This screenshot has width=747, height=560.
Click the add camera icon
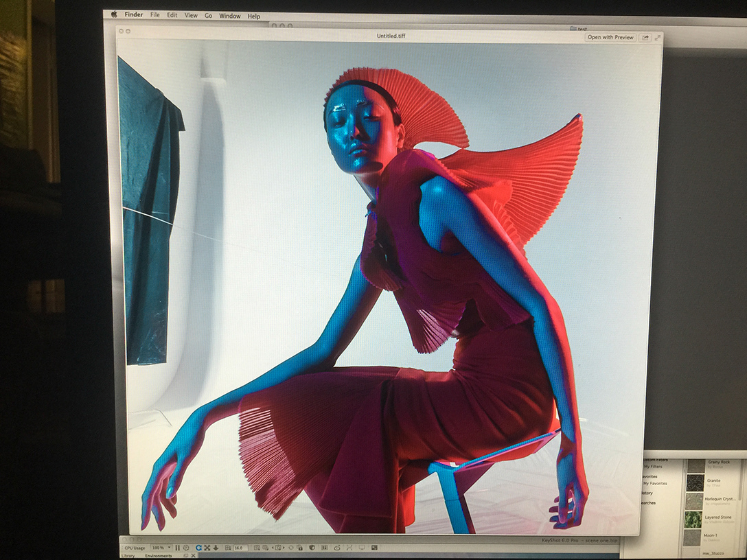click(257, 548)
